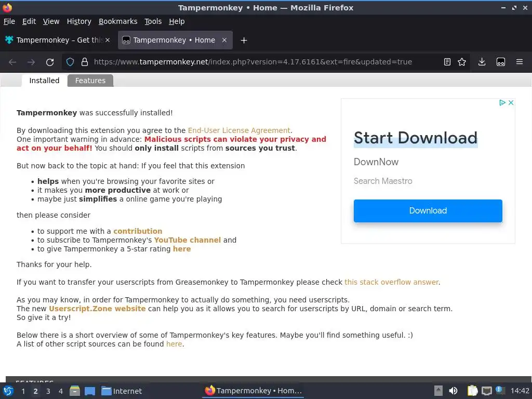Close the 'Tampermonkey – Get this' tab
The width and height of the screenshot is (532, 399).
pyautogui.click(x=108, y=40)
